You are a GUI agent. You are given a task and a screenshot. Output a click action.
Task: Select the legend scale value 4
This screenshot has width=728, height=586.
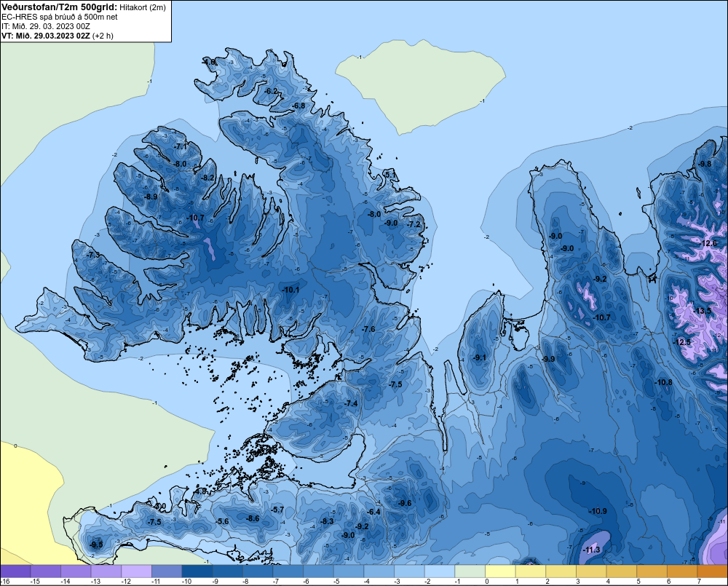tap(608, 582)
